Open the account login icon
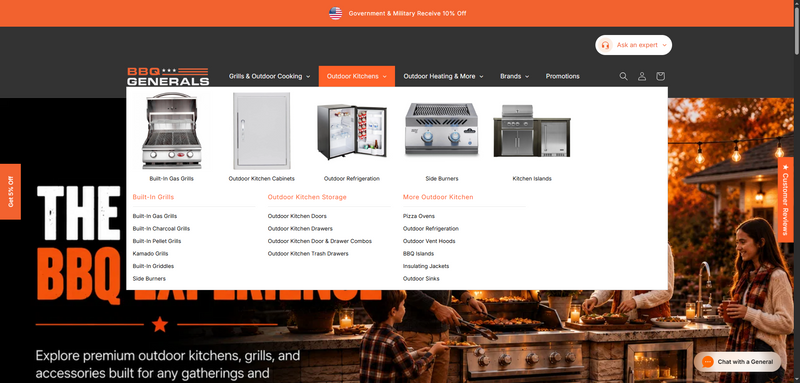The height and width of the screenshot is (383, 800). pos(642,76)
